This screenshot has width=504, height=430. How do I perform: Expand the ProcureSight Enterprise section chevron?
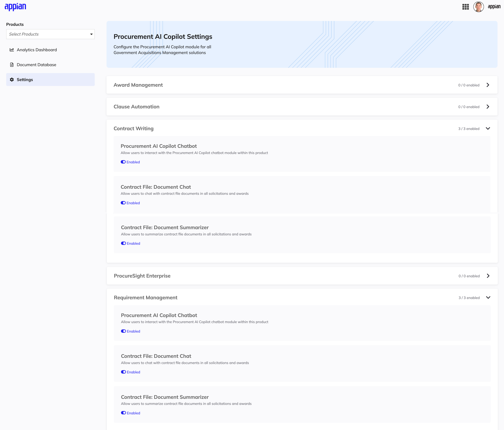coord(488,276)
